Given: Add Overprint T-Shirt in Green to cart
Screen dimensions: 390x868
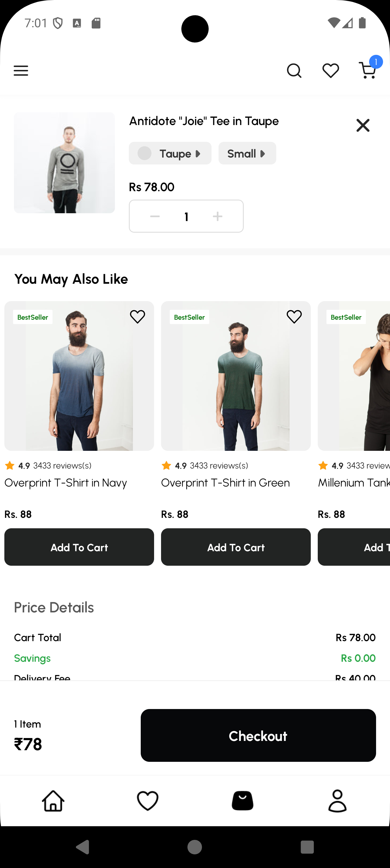Looking at the screenshot, I should [x=236, y=547].
